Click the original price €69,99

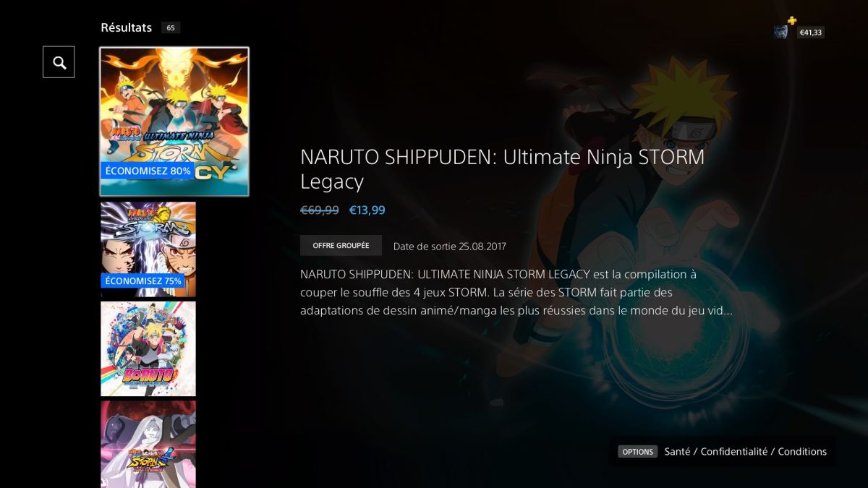[x=320, y=210]
